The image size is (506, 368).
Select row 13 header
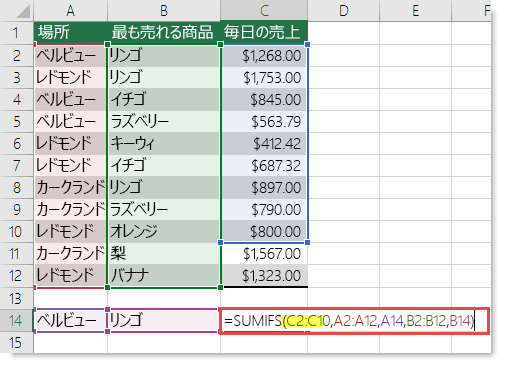(x=17, y=298)
